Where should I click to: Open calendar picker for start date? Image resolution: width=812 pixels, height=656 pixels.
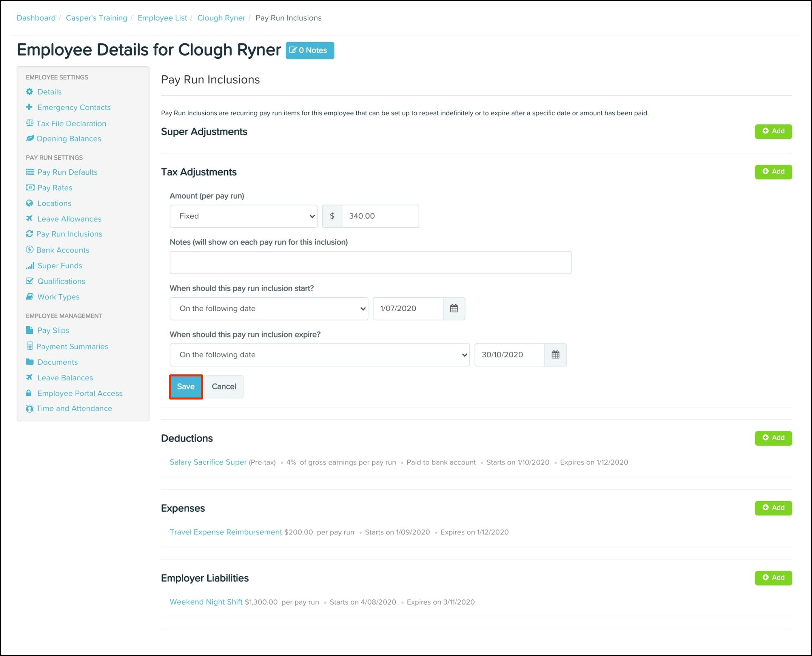454,309
